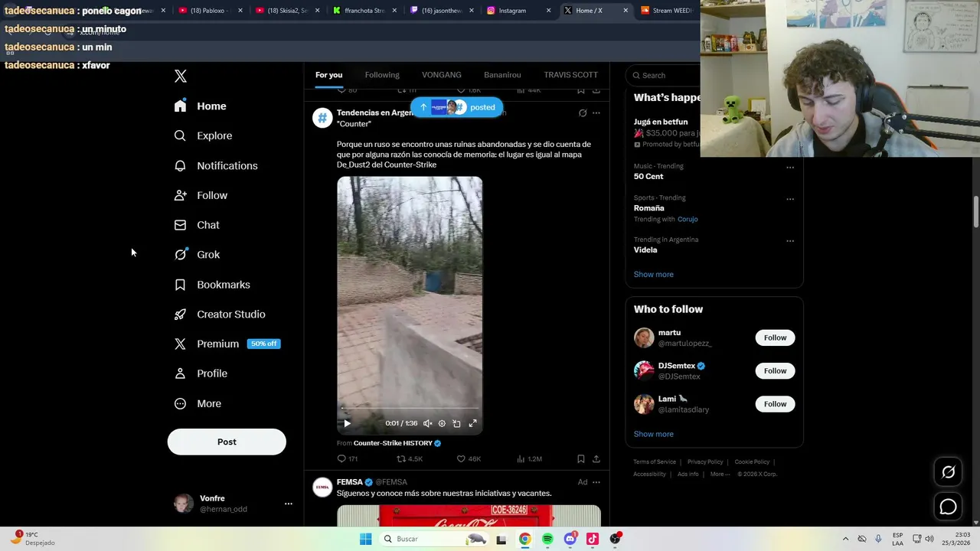Viewport: 980px width, 551px height.
Task: Open the VONGANG tab
Action: tap(442, 75)
